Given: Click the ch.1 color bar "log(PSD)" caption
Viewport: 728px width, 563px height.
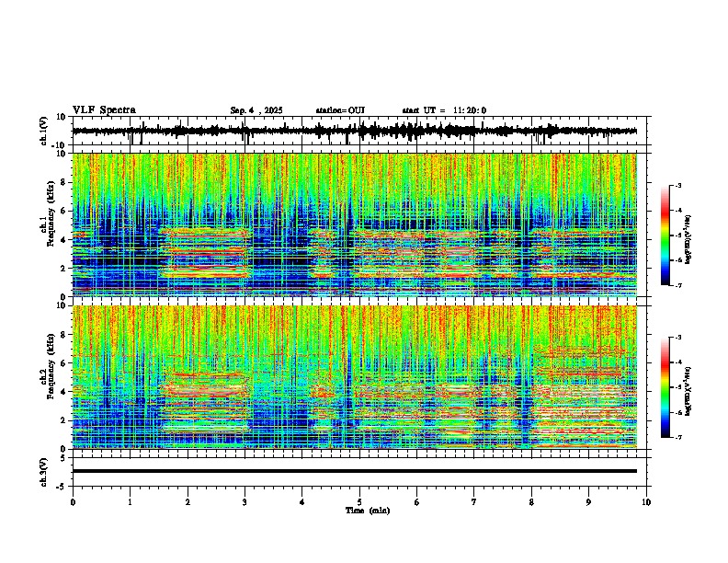Looking at the screenshot, I should pos(688,240).
